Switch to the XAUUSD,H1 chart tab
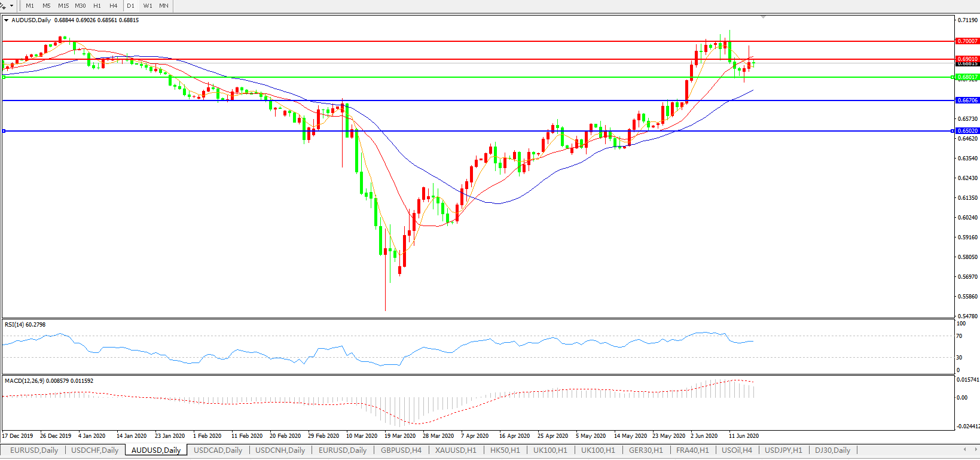The height and width of the screenshot is (460, 980). coord(456,450)
